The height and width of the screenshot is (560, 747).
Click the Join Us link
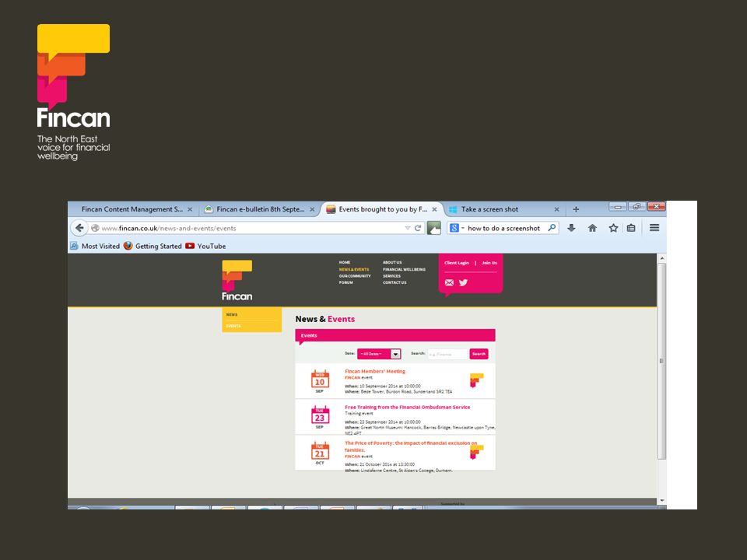(x=489, y=263)
